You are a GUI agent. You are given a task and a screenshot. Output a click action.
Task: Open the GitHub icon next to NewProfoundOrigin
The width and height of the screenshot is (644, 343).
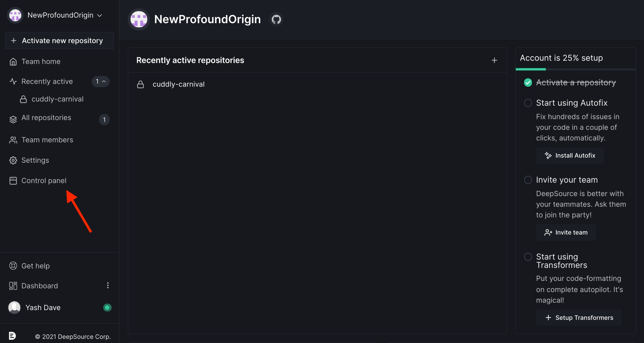point(276,19)
